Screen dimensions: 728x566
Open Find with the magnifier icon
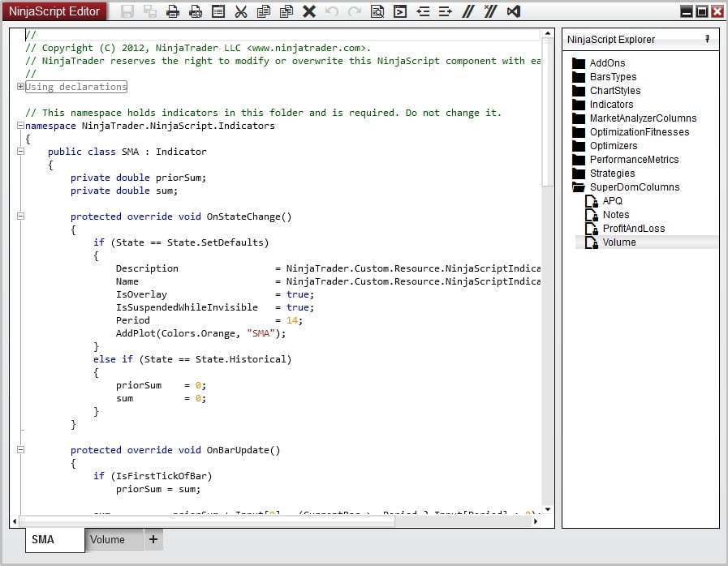pos(377,11)
